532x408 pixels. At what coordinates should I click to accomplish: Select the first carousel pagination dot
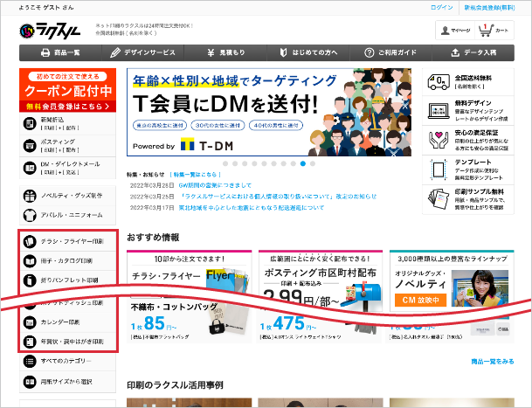[x=225, y=163]
